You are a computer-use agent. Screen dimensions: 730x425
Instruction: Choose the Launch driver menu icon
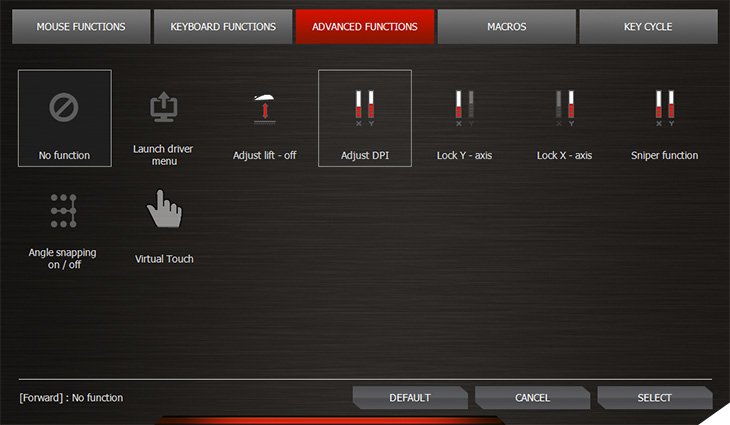click(x=164, y=107)
